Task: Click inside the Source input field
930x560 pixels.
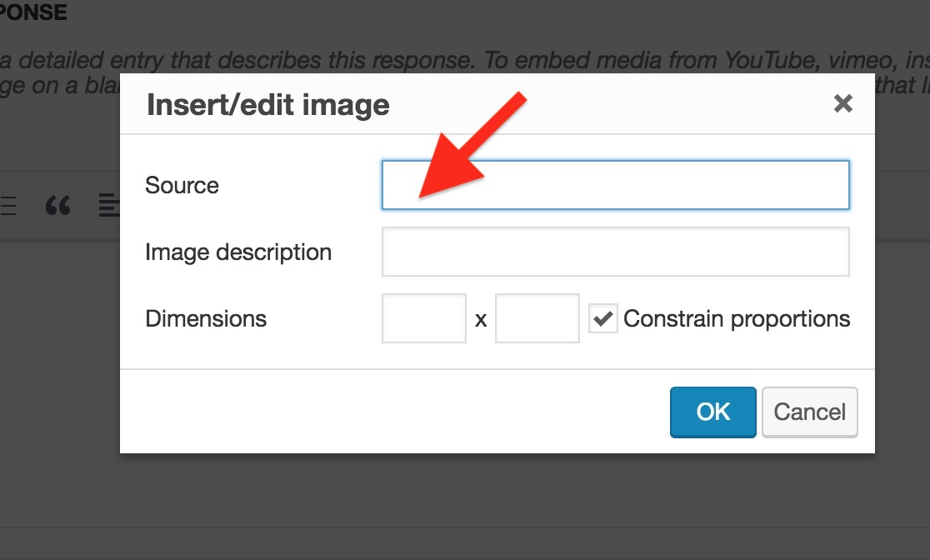Action: point(615,185)
